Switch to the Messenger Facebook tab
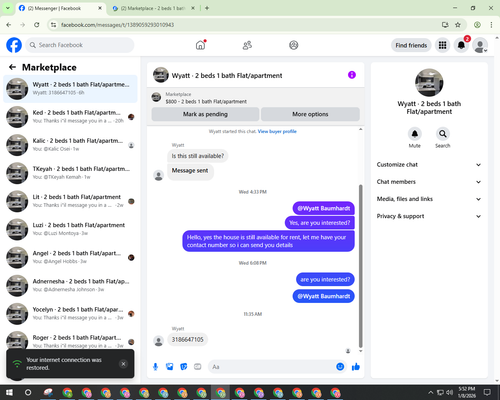Image resolution: width=500 pixels, height=400 pixels. 60,8
